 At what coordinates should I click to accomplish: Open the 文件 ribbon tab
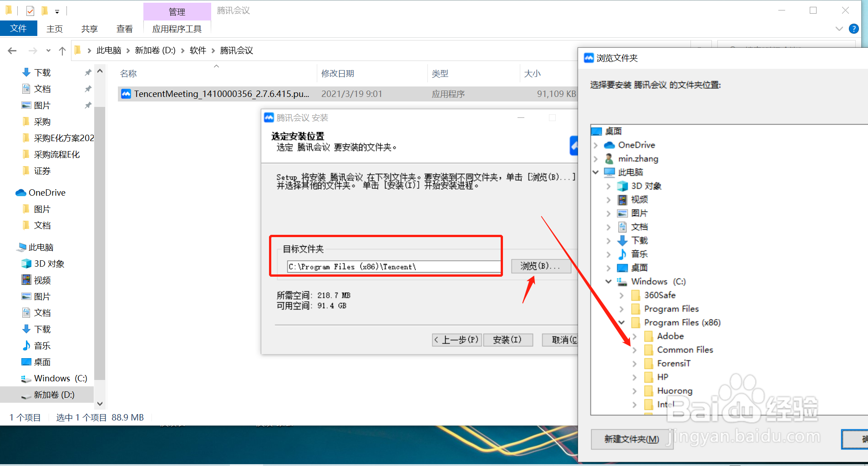click(19, 28)
